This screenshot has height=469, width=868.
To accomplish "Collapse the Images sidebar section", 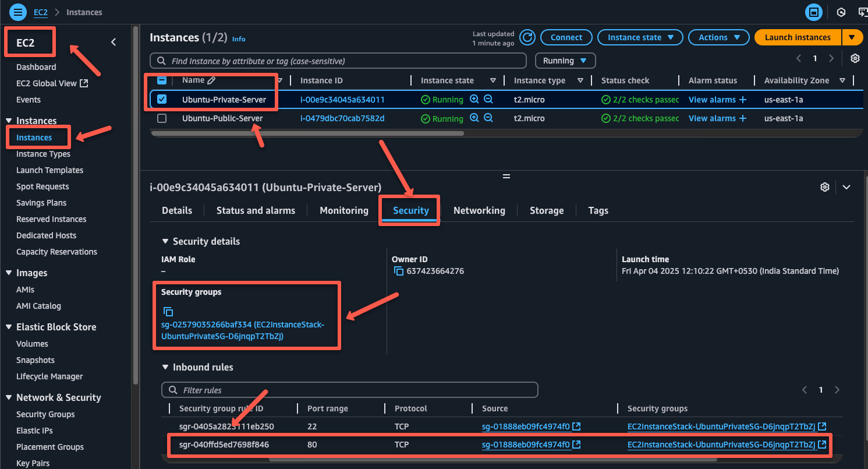I will tap(9, 273).
